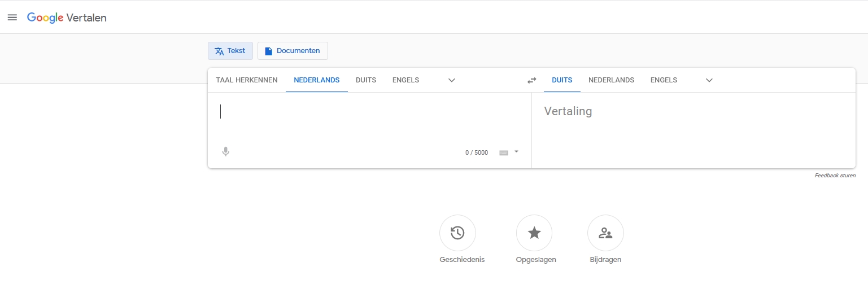Select Nederlands as target language

[612, 80]
